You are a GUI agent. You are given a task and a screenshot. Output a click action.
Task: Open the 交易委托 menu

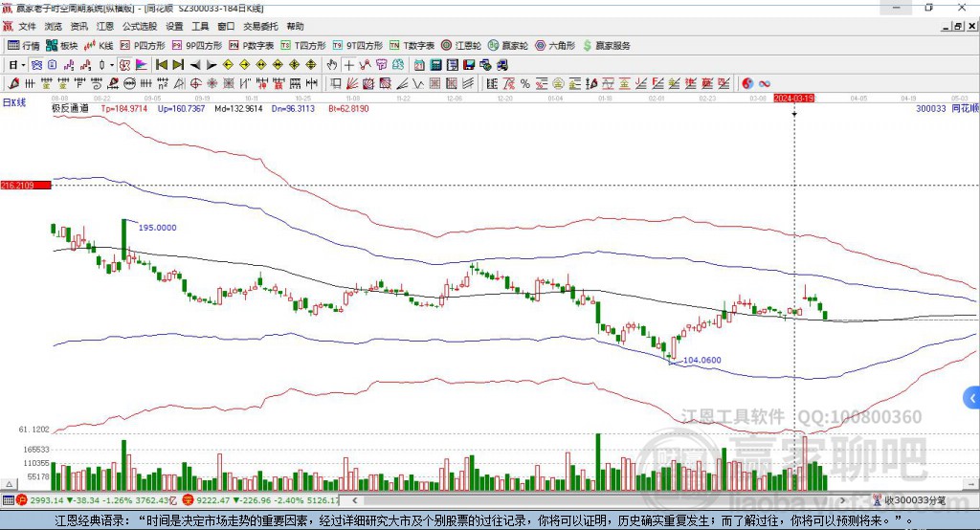pyautogui.click(x=260, y=26)
